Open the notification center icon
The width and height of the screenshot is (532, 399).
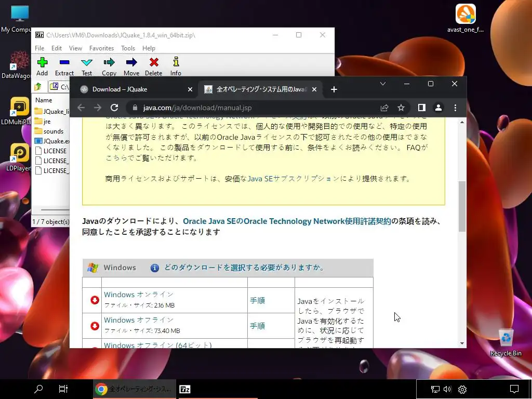coord(514,389)
